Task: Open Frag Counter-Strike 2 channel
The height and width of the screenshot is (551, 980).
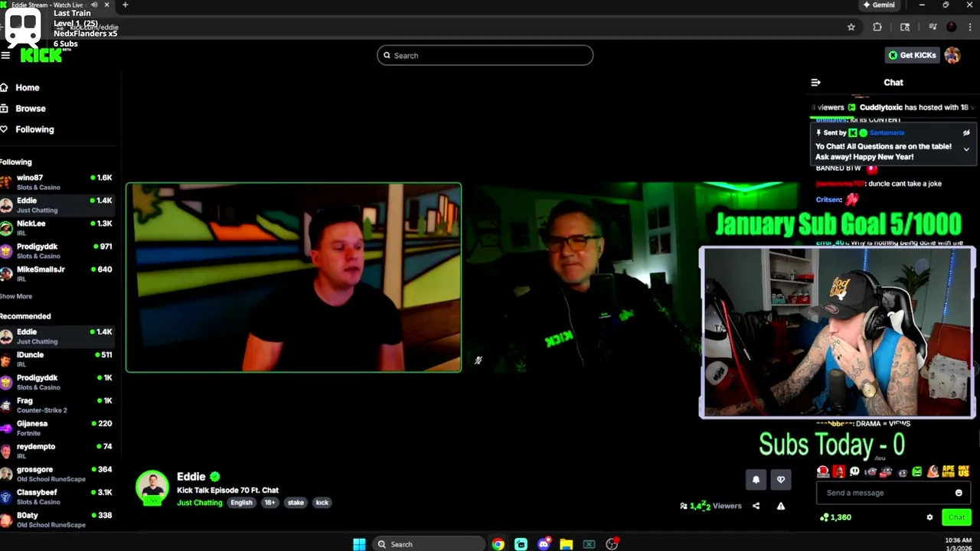Action: coord(57,405)
